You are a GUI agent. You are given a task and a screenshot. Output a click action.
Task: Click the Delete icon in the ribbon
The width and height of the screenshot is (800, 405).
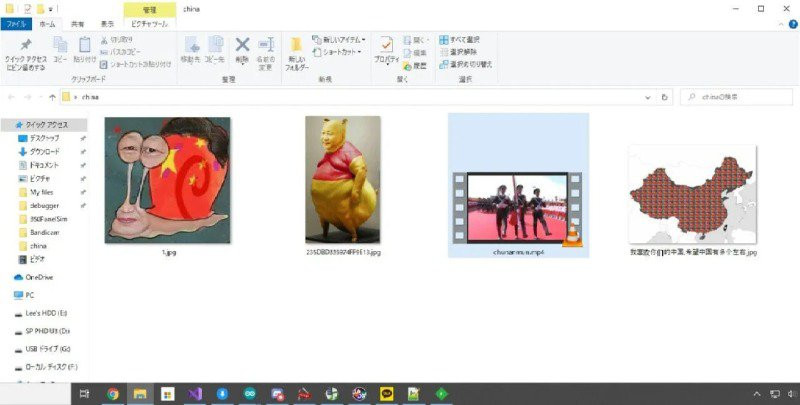pyautogui.click(x=242, y=49)
